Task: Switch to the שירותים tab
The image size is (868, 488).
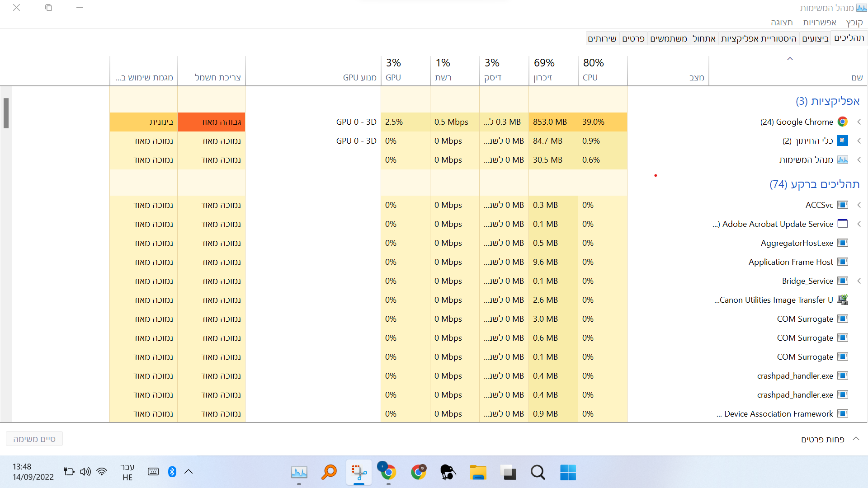Action: pyautogui.click(x=602, y=38)
